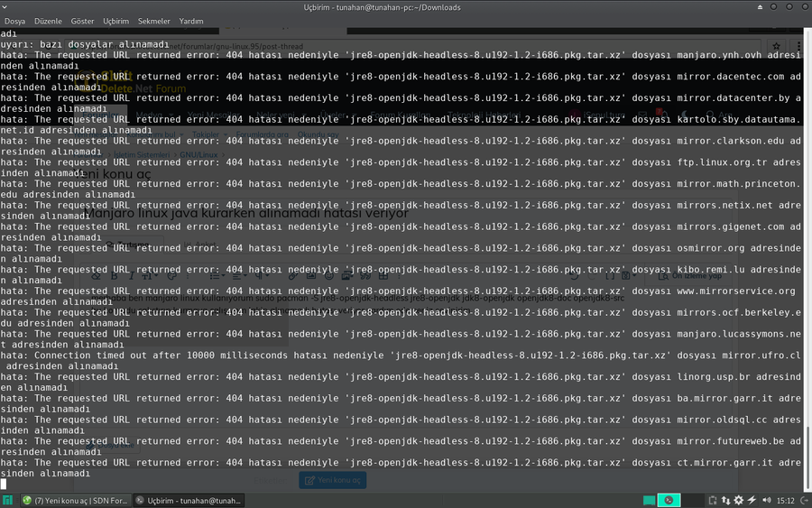Screen dimensions: 812x508
Task: Click the 'mirror.dacentec.com' mirror text
Action: point(730,76)
